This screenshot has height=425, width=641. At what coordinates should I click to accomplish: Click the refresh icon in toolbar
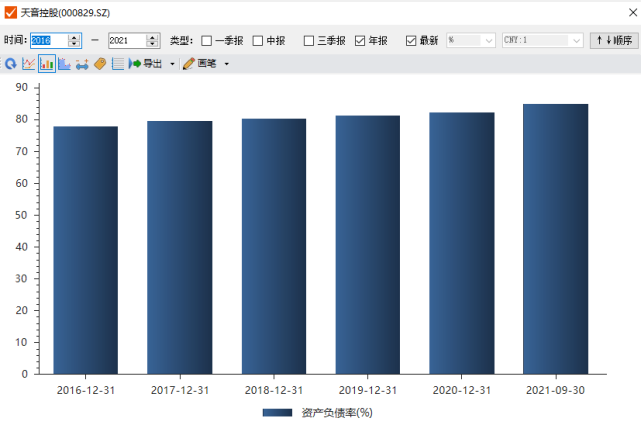(11, 64)
